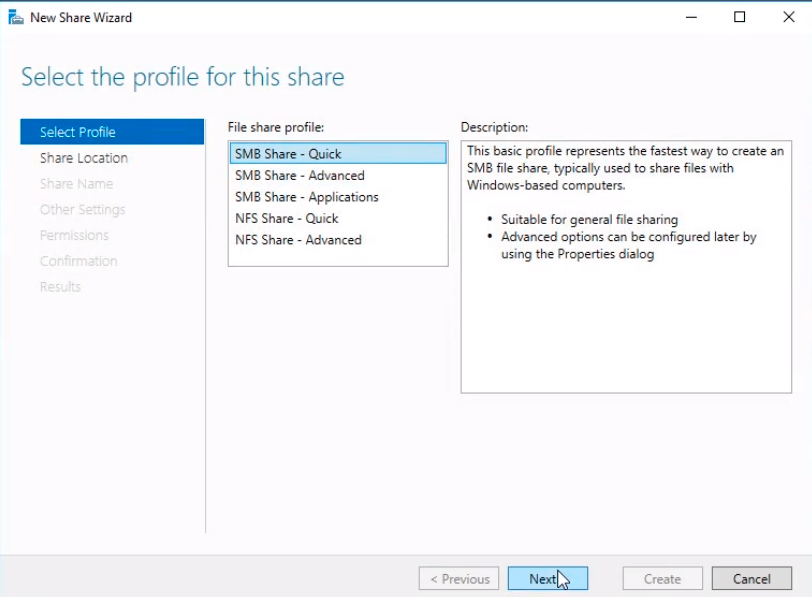Cancel the New Share Wizard
The image size is (812, 597).
click(x=751, y=578)
